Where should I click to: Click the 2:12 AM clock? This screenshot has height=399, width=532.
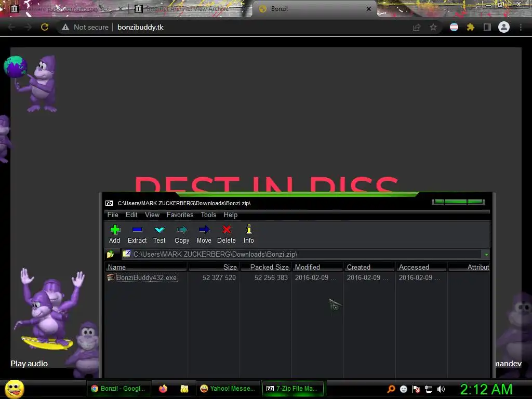[486, 389]
